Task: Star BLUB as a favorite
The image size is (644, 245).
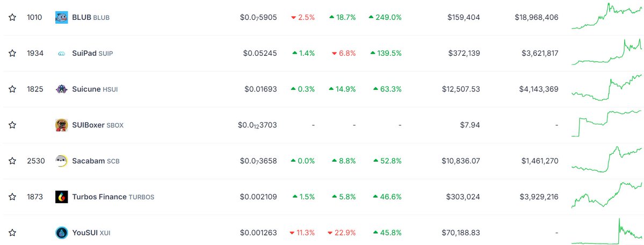Action: pyautogui.click(x=12, y=17)
